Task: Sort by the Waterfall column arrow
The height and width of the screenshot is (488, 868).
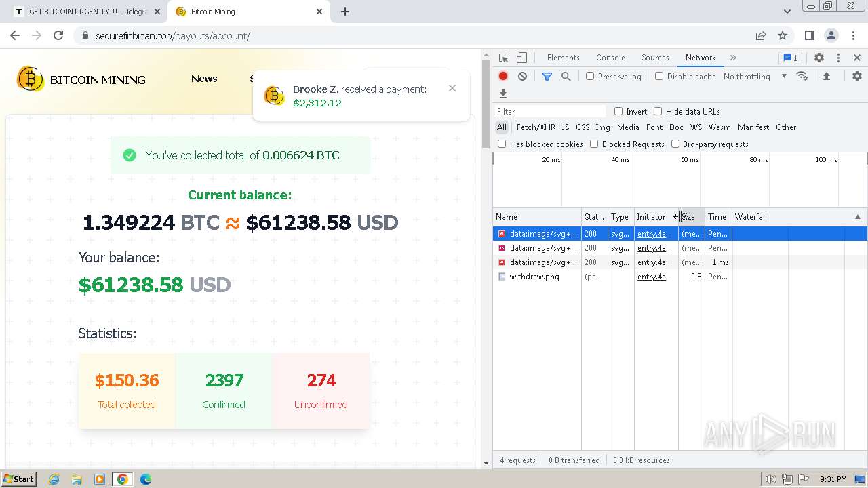Action: 857,217
